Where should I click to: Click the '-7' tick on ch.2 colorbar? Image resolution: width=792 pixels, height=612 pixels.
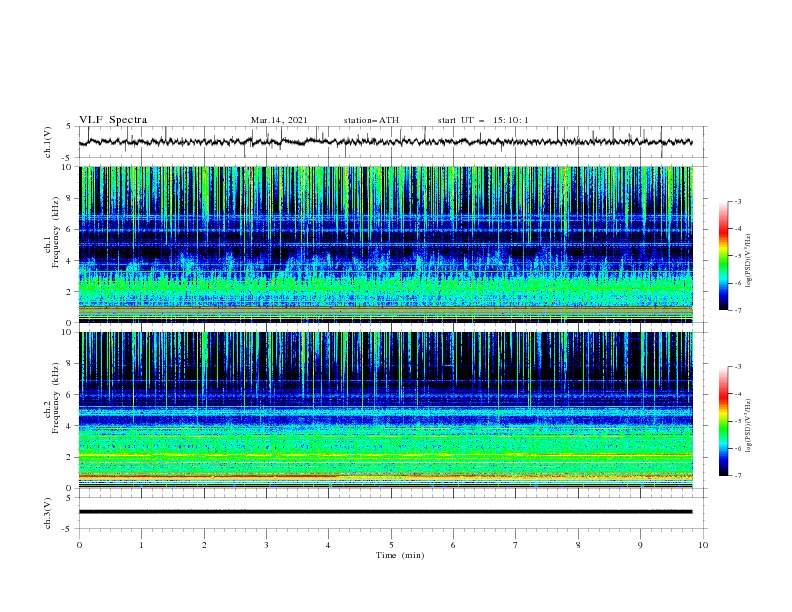(x=737, y=476)
